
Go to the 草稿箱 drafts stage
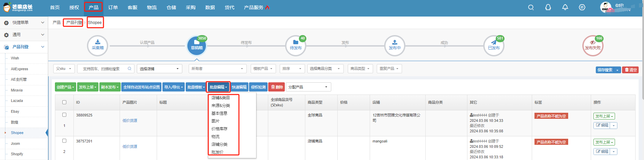[x=197, y=46]
